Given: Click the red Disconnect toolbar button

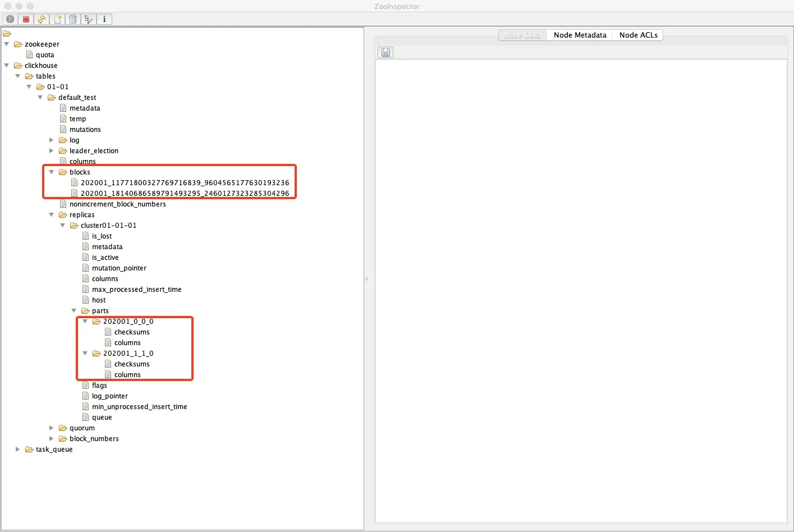Looking at the screenshot, I should tap(26, 19).
